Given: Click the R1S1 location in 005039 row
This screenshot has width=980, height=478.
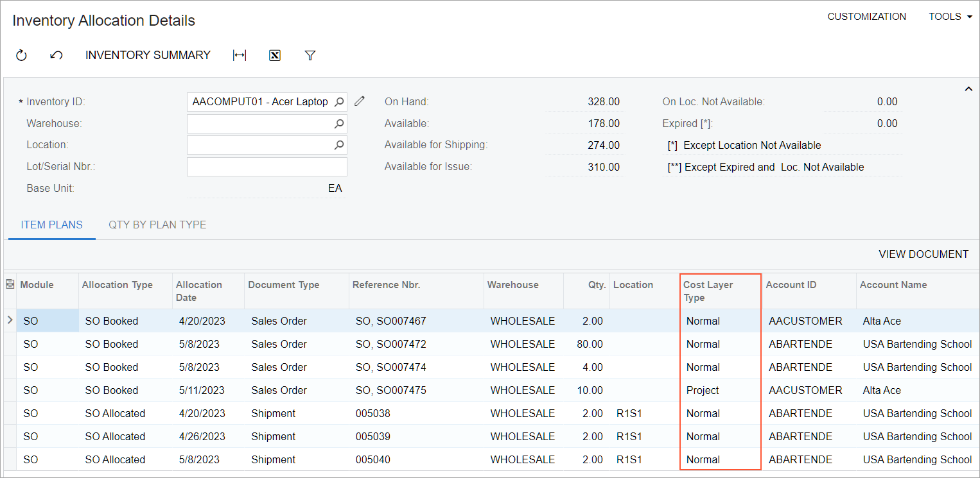Looking at the screenshot, I should (x=644, y=436).
